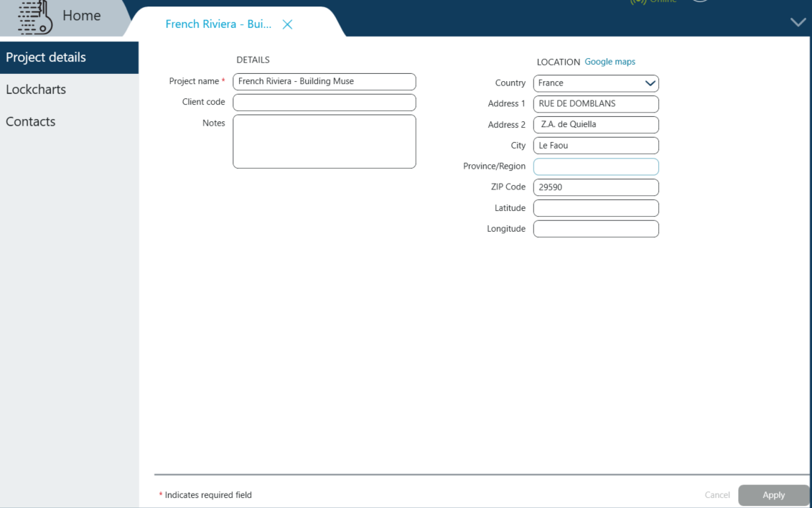
Task: Click the Cancel button
Action: point(717,495)
